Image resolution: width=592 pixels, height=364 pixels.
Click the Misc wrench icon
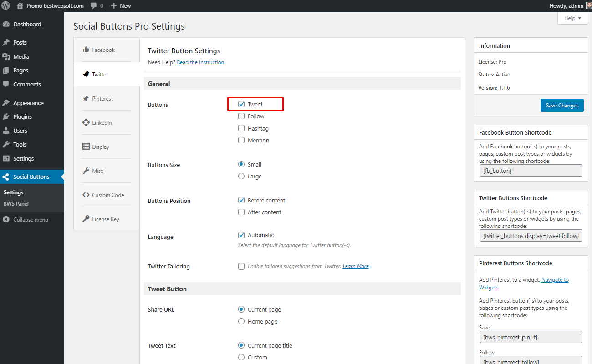coord(86,171)
